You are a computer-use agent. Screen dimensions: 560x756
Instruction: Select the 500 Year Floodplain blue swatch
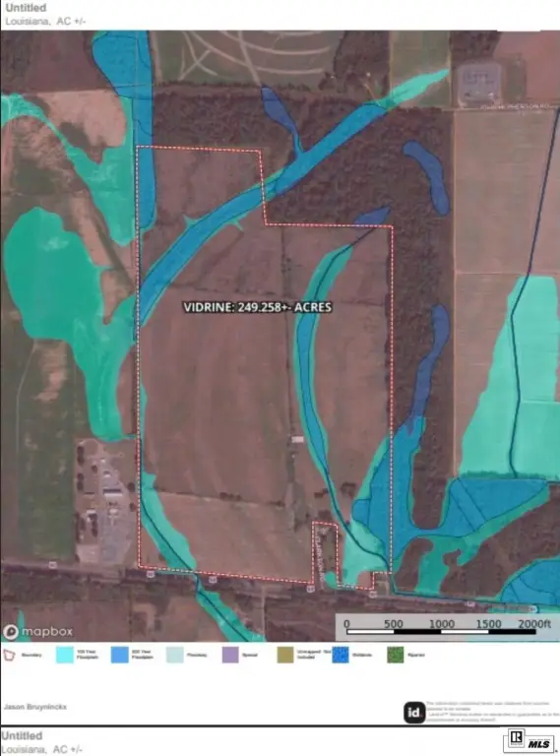point(119,655)
